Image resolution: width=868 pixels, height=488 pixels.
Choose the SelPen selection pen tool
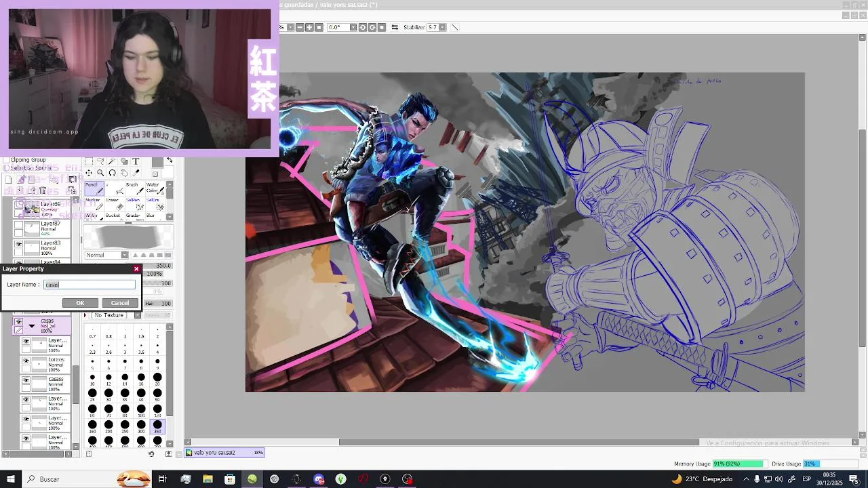135,204
